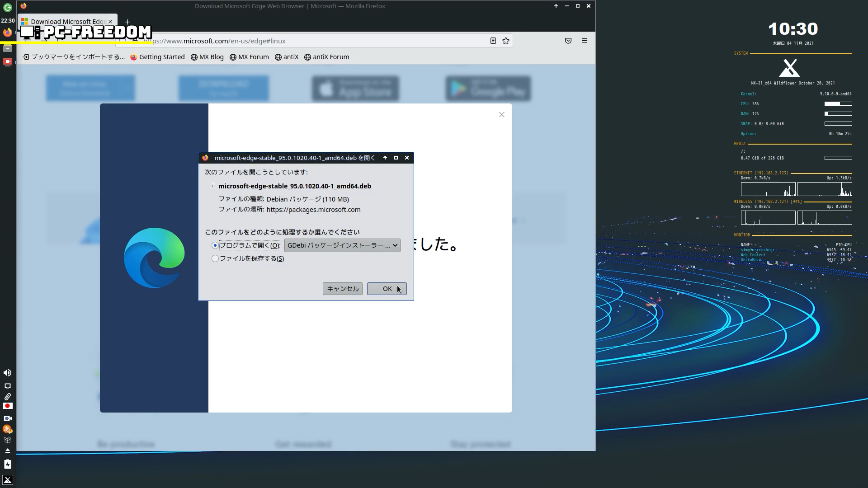Open the MX Forum bookmark
The height and width of the screenshot is (488, 868).
tap(249, 57)
